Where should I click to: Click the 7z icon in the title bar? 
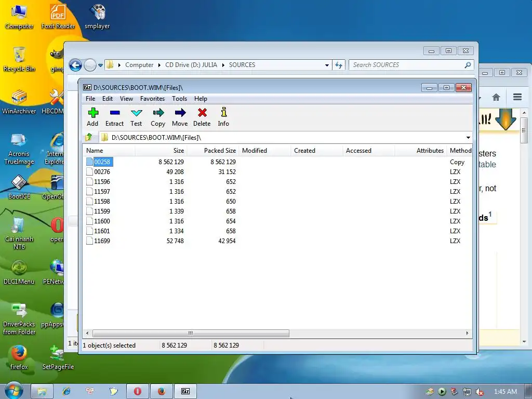87,87
